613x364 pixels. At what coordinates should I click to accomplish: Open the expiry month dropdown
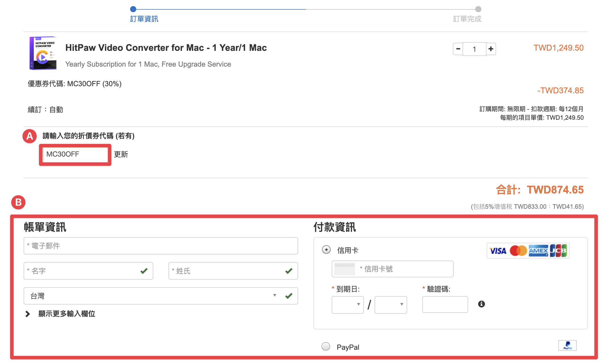[348, 305]
